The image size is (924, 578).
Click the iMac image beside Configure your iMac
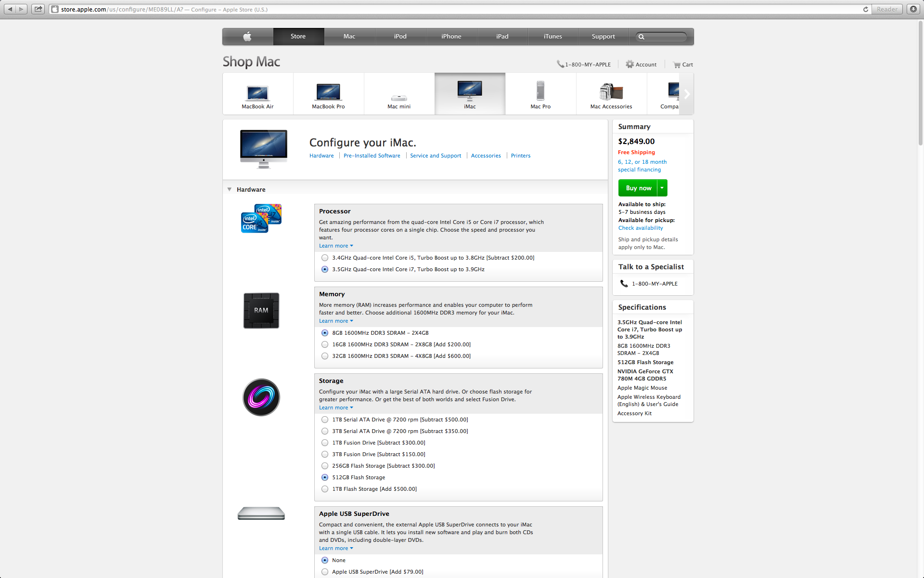(264, 149)
